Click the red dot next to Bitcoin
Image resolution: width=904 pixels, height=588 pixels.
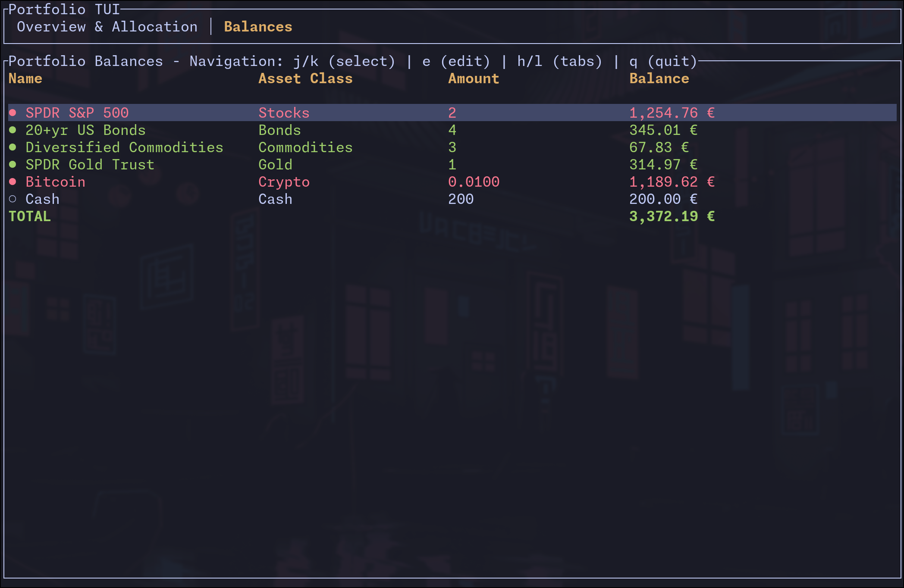[13, 182]
